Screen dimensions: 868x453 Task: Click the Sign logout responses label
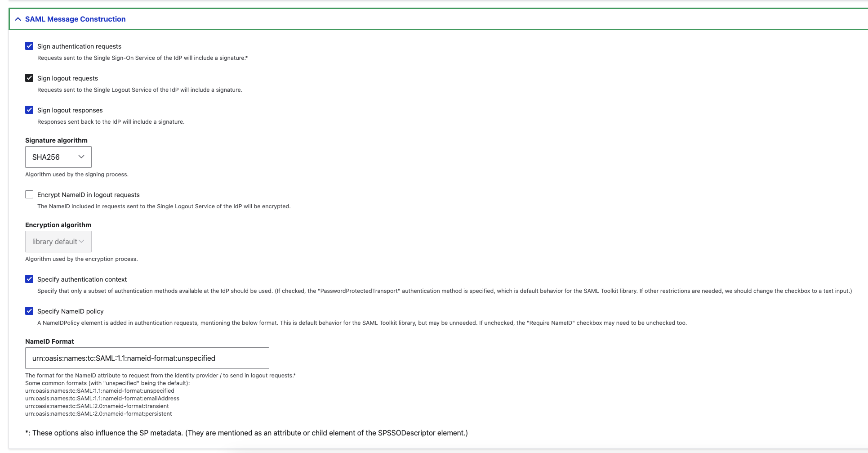coord(70,110)
